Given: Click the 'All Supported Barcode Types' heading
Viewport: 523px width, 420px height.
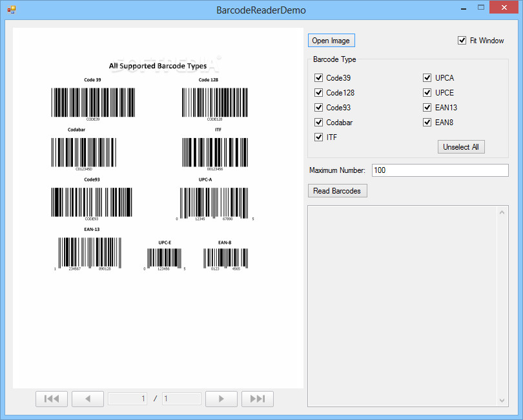Looking at the screenshot, I should click(x=158, y=66).
